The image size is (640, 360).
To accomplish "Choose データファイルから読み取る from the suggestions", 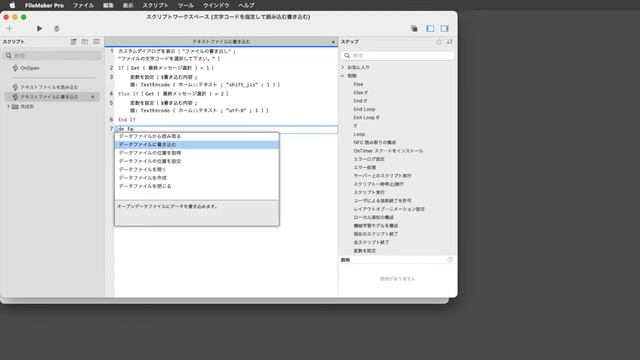I will 197,136.
